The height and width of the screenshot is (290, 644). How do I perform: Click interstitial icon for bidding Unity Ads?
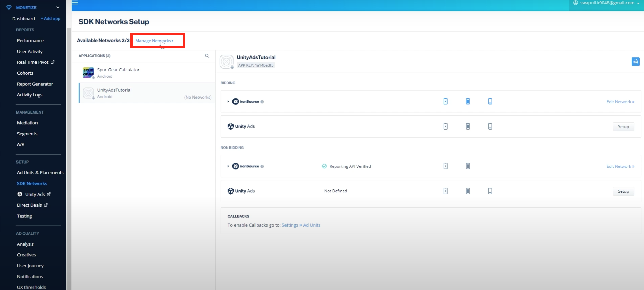[468, 126]
